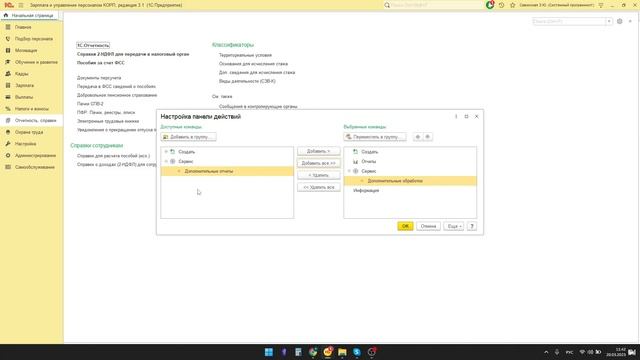
Task: Open notifications via the green bell icon
Action: click(x=490, y=5)
